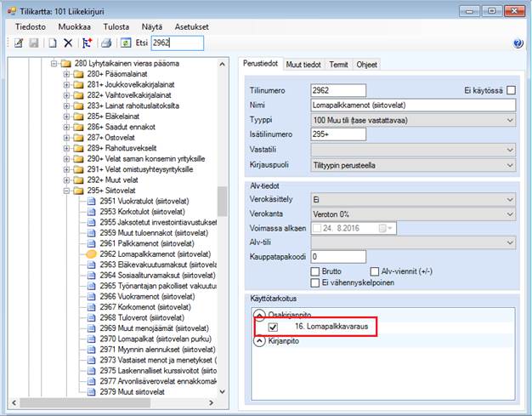Screen dimensions: 532x416
Task: Click account icon for 2966 Vuokramenot
Action: coord(91,296)
